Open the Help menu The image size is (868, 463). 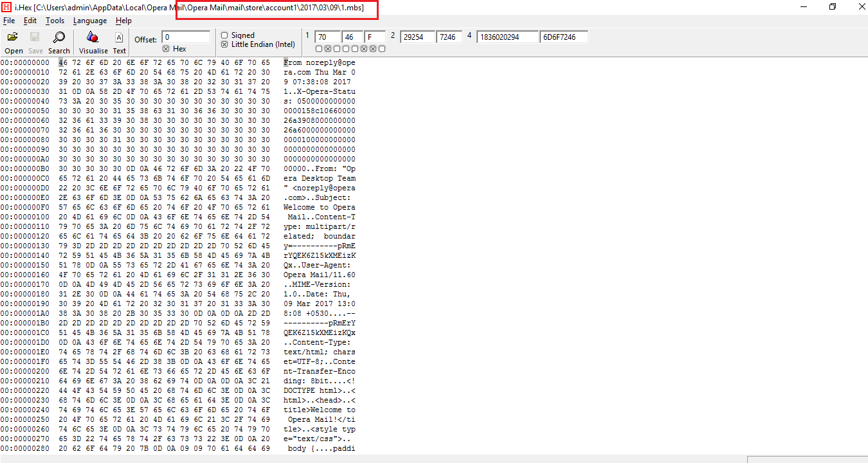coord(123,21)
